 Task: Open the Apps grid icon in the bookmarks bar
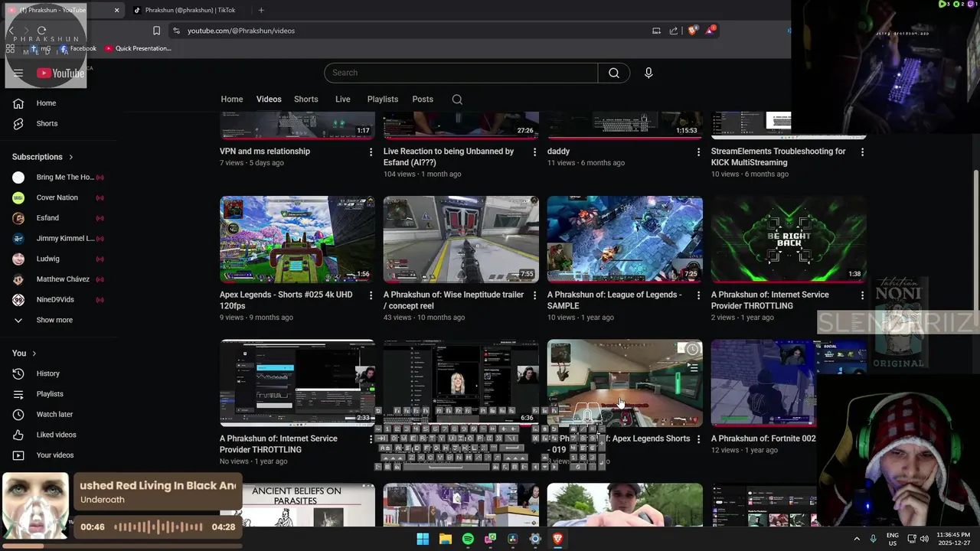[x=10, y=48]
